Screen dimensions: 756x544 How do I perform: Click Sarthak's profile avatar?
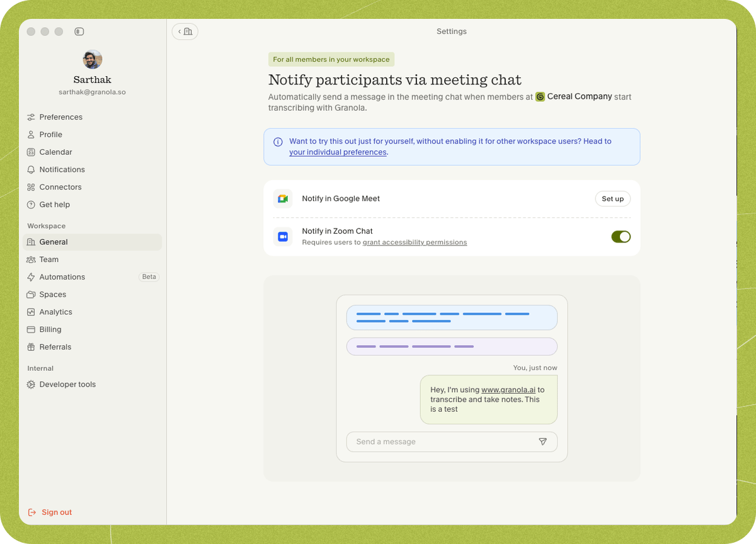pyautogui.click(x=93, y=60)
